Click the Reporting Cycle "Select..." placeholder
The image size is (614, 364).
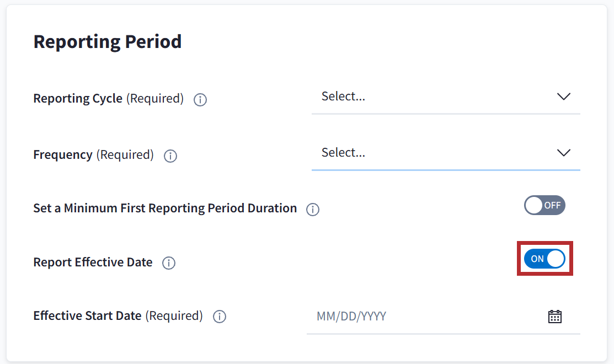point(343,97)
